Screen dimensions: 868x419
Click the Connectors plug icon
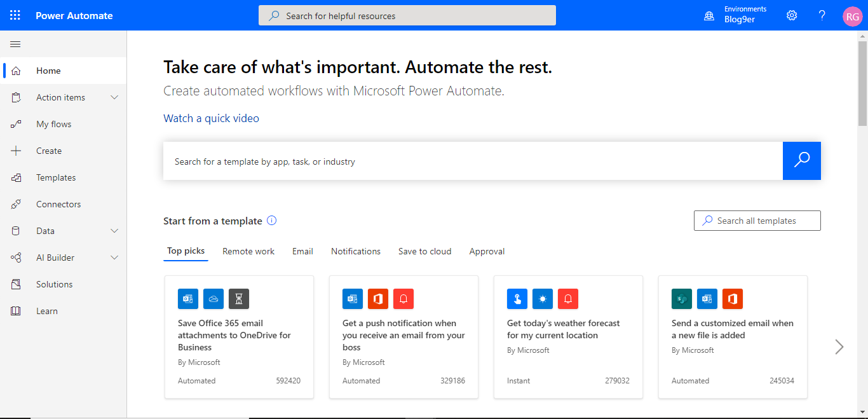17,204
